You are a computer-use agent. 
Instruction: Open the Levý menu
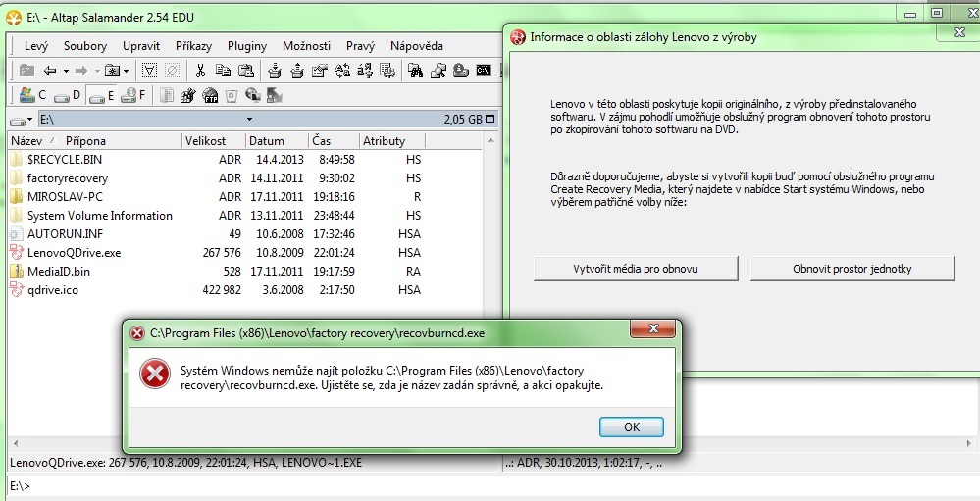point(35,46)
